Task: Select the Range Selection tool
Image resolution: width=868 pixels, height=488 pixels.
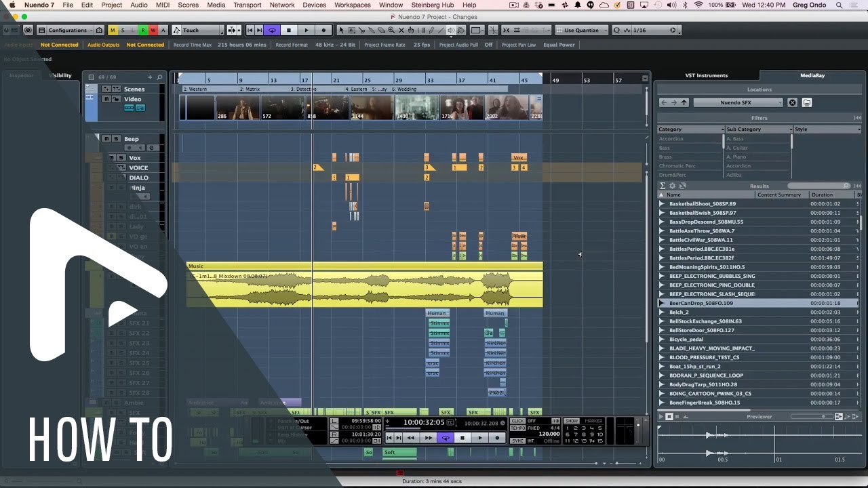Action: pyautogui.click(x=351, y=30)
